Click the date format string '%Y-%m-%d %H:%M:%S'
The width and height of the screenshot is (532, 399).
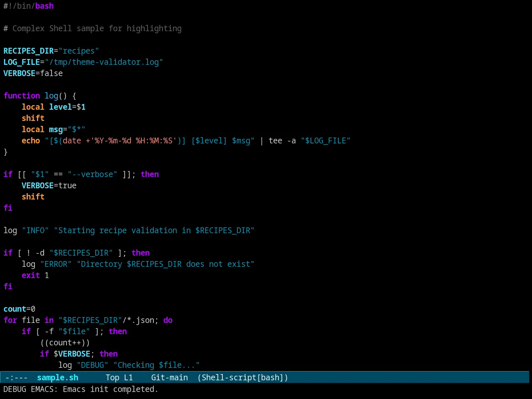click(133, 140)
